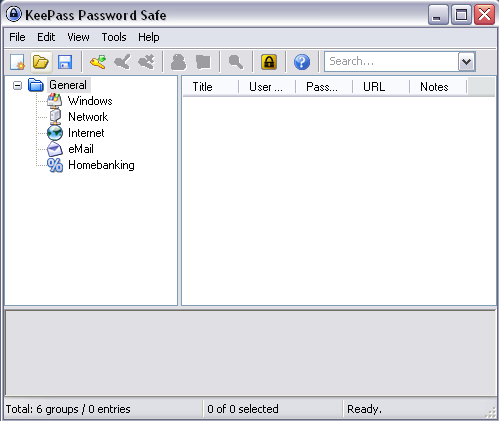Image resolution: width=499 pixels, height=421 pixels.
Task: Sort by the User Name column header
Action: click(x=267, y=87)
